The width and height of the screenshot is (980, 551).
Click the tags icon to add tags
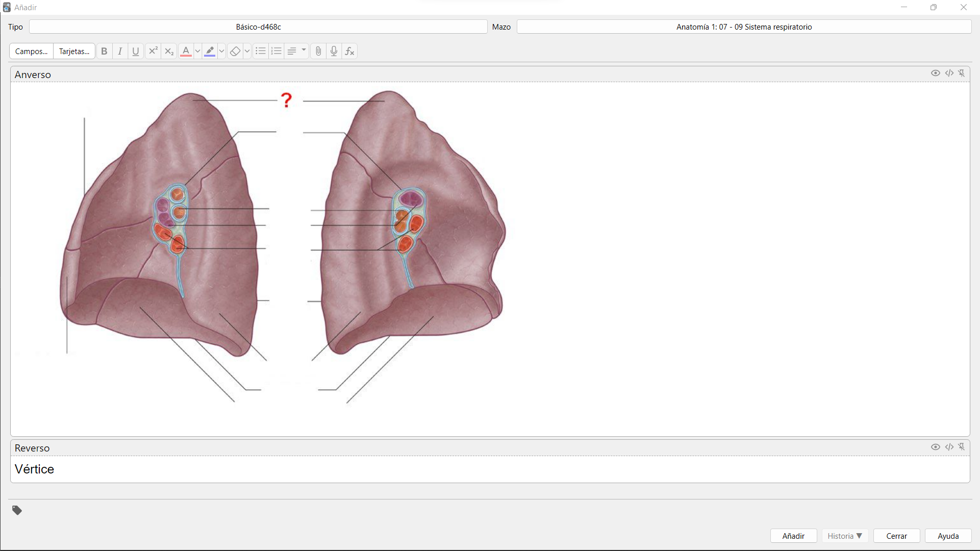click(x=17, y=510)
